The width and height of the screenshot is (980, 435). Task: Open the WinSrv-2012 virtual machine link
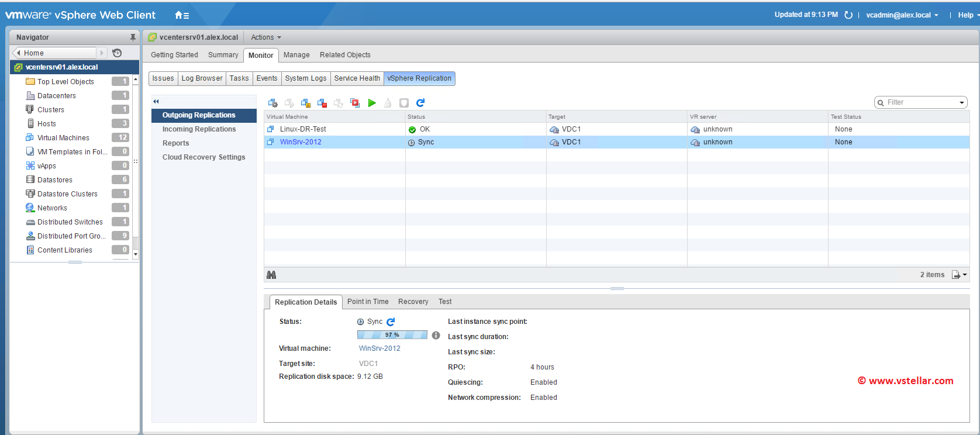[x=301, y=142]
